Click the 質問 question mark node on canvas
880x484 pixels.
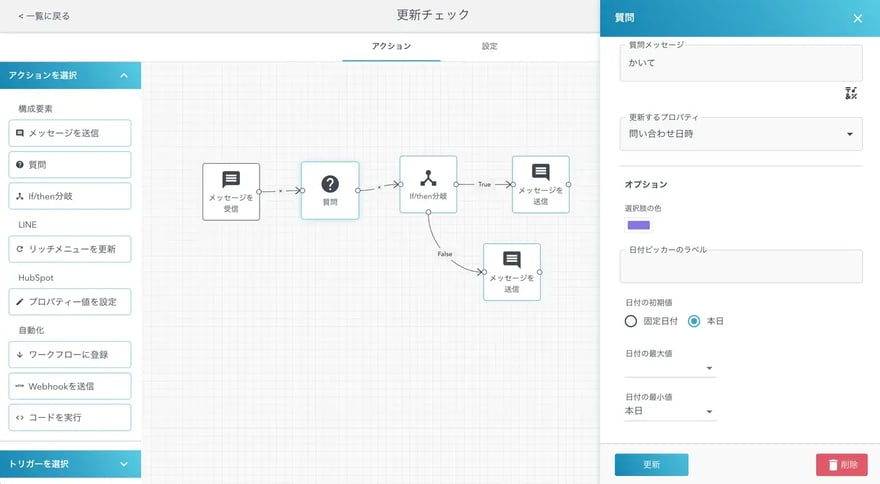click(329, 190)
